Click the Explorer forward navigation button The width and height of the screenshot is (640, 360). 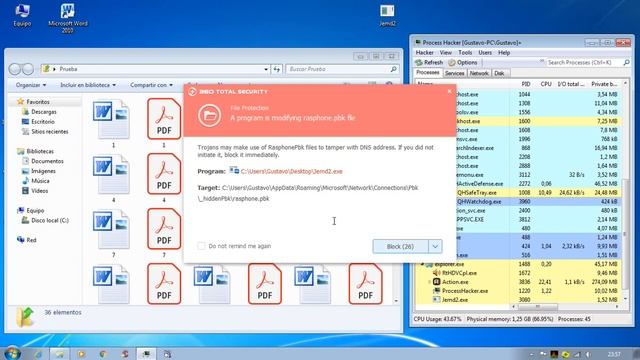(28, 69)
